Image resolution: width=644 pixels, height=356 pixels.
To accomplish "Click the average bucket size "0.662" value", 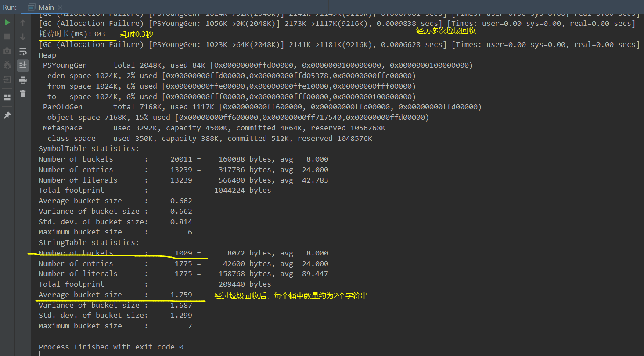I will [x=181, y=201].
